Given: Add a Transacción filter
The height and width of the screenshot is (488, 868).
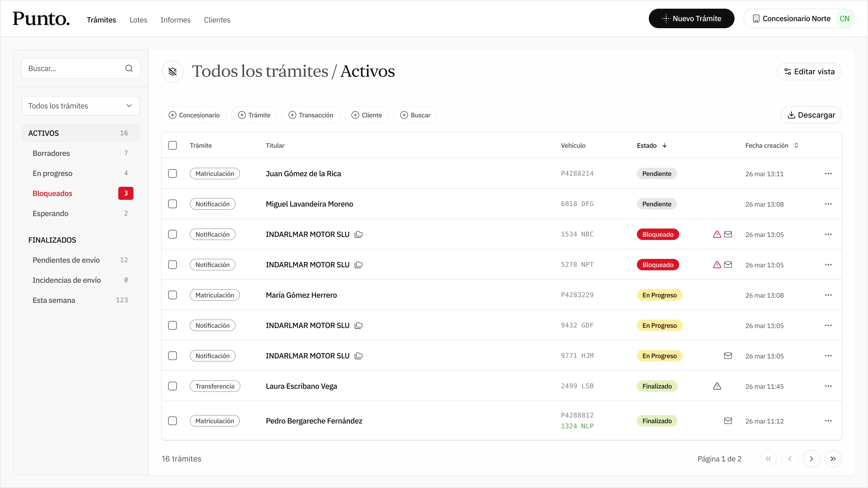Looking at the screenshot, I should (311, 115).
